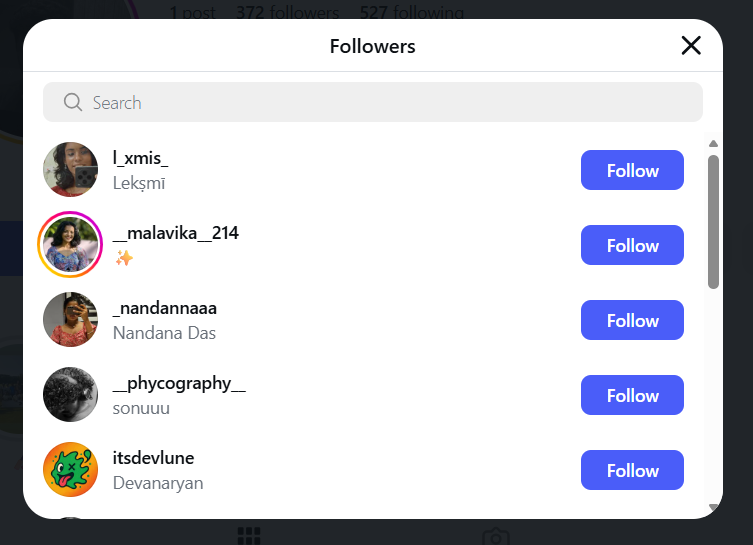Screen dimensions: 753x545
Task: Open _nandannaaa profile picture
Action: [x=71, y=320]
